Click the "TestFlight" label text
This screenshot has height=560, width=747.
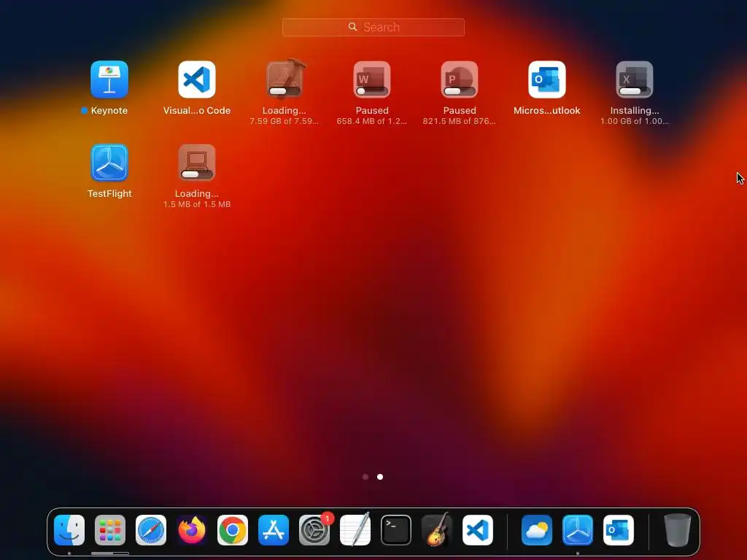tap(109, 194)
